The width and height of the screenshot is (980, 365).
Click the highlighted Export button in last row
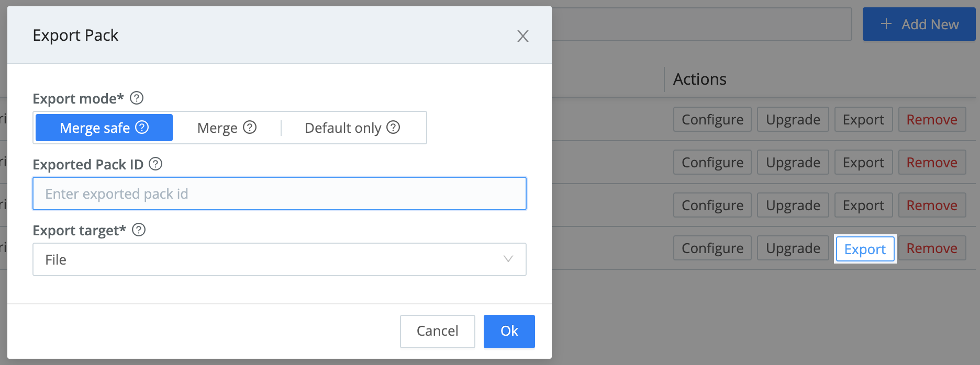(865, 249)
